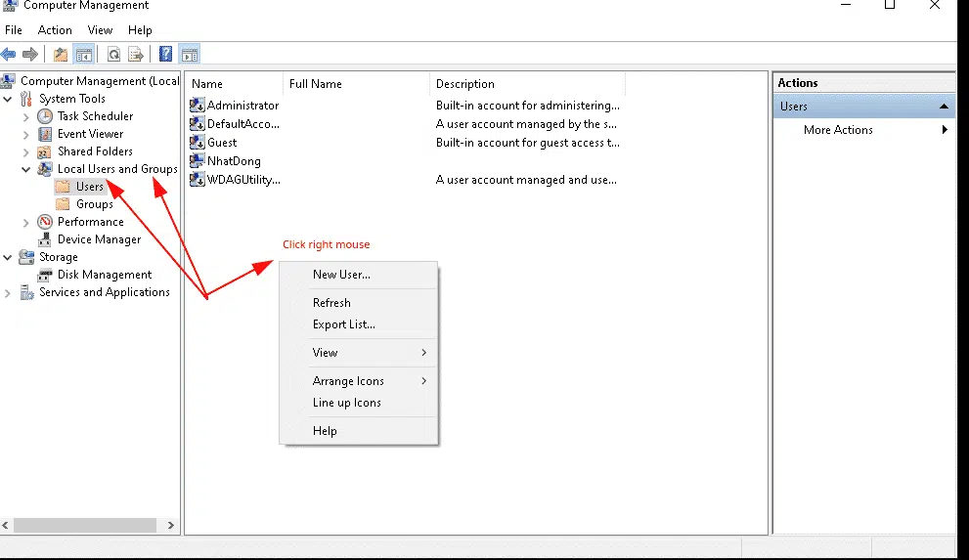This screenshot has width=969, height=560.
Task: Click the Up one level folder icon
Action: pos(61,55)
